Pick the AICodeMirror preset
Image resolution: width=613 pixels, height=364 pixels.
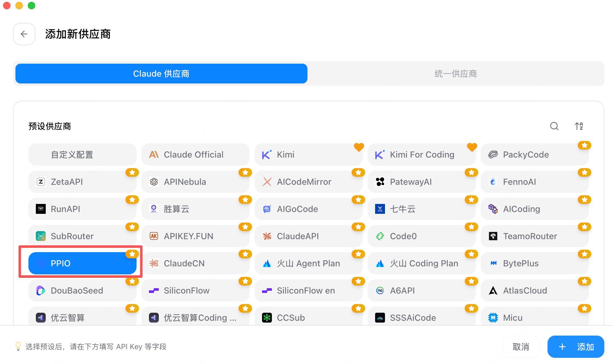309,182
